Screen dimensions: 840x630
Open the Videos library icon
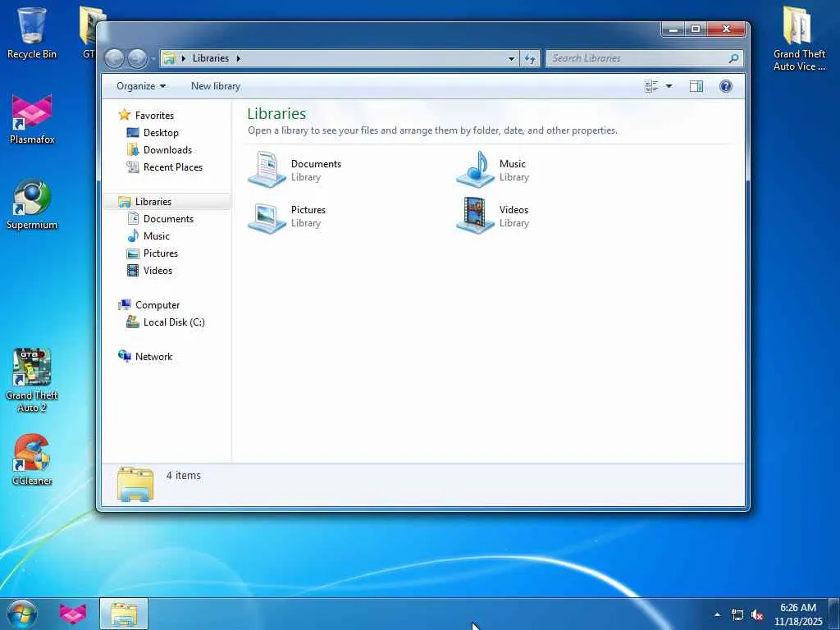(475, 216)
